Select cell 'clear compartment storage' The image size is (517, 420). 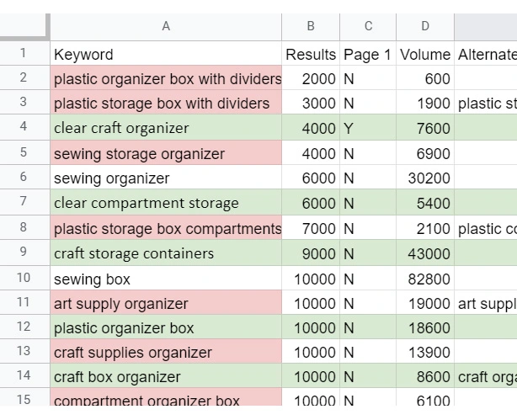click(x=166, y=202)
